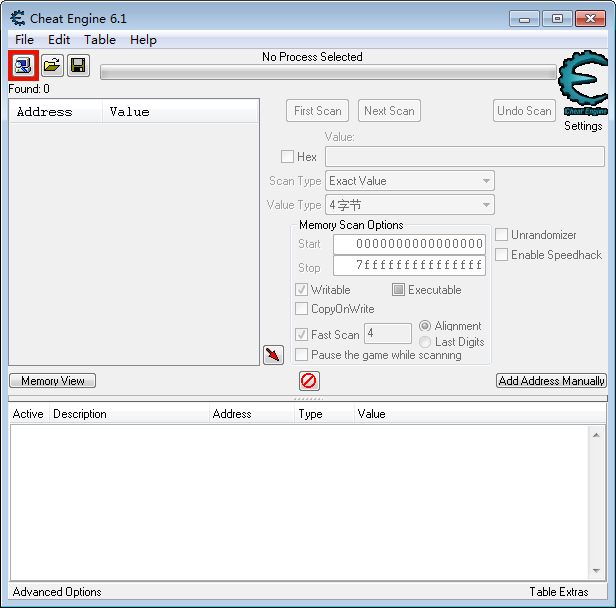Enable the Unrandomizer checkbox
The height and width of the screenshot is (608, 616).
(x=501, y=235)
